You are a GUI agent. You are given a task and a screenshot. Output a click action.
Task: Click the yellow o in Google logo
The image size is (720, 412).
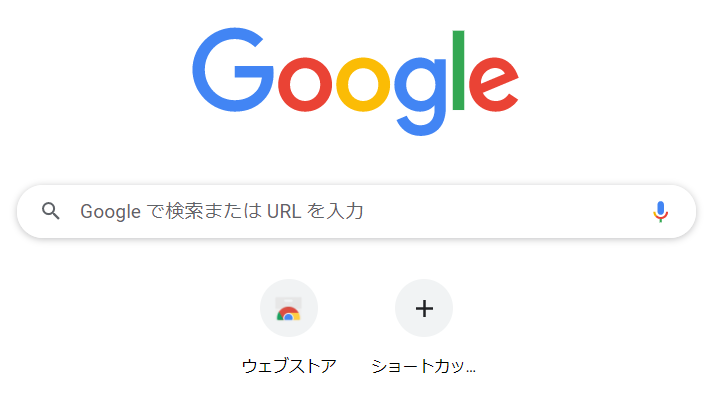pos(363,85)
